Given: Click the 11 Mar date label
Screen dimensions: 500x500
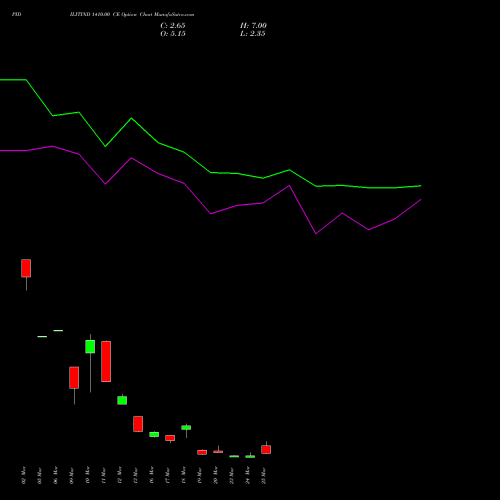Looking at the screenshot, I should 104,475.
